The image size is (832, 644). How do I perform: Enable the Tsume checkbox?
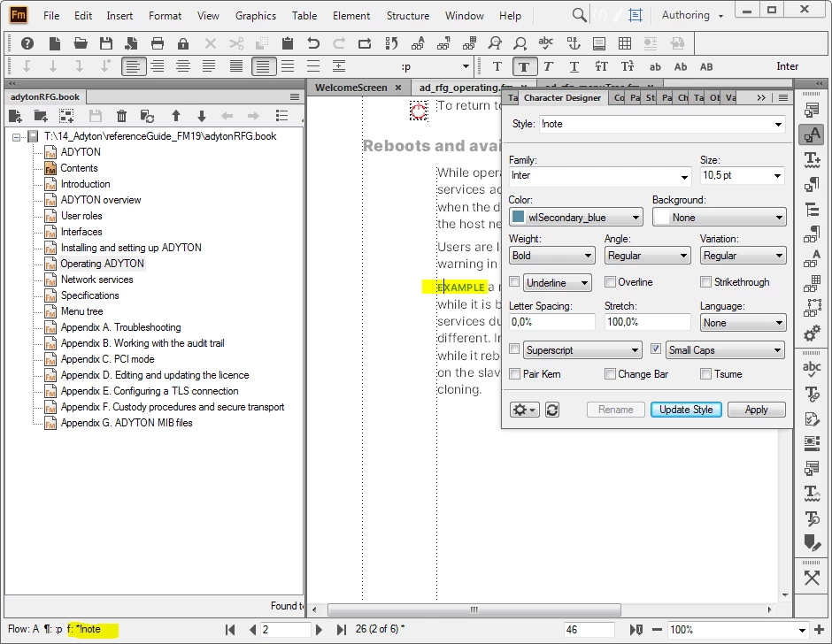705,374
